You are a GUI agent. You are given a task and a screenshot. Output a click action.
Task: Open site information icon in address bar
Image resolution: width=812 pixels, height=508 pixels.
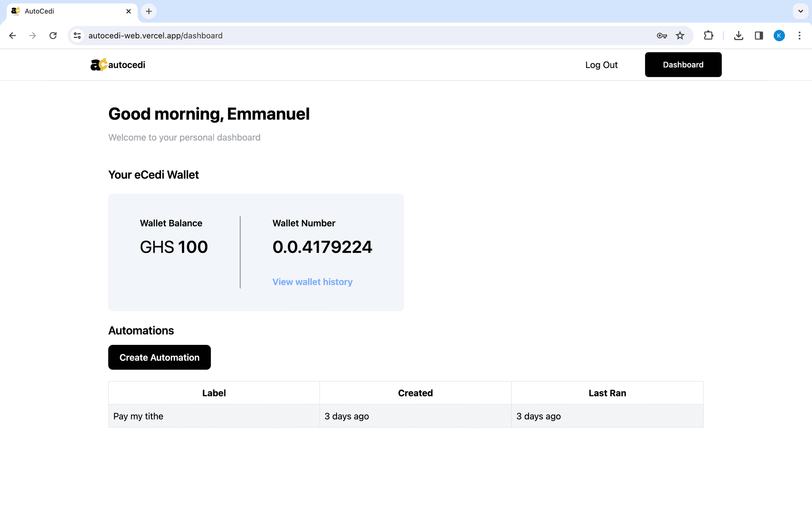[x=77, y=36]
